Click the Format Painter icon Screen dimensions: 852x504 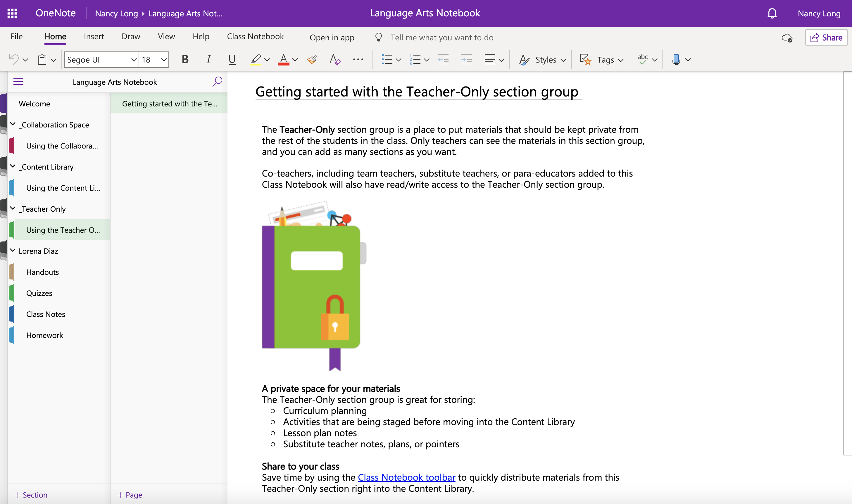(x=311, y=59)
